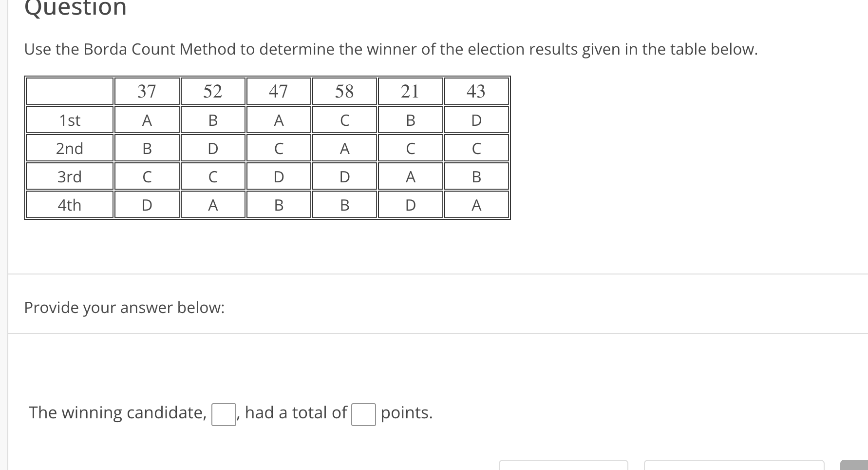
Task: Click the 1st row label in the table
Action: tap(69, 120)
